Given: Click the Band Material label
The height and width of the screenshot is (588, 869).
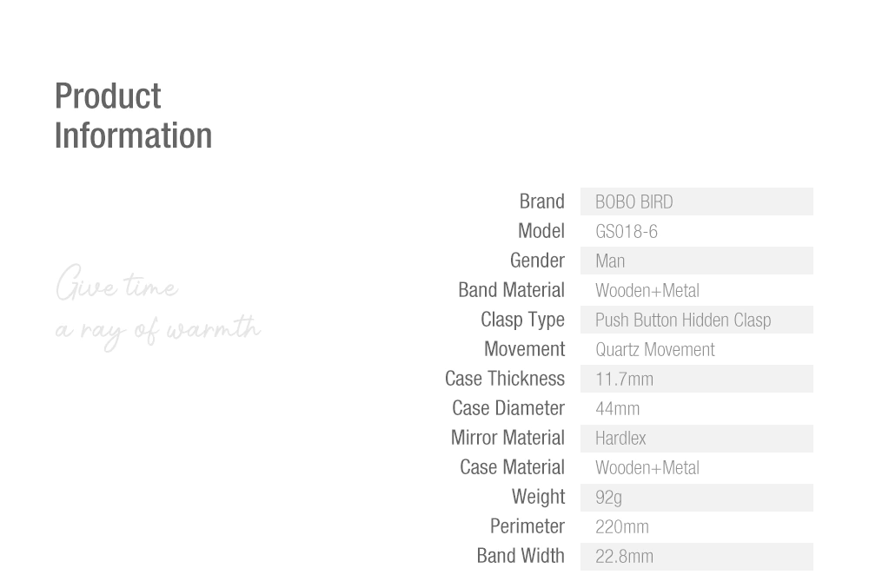Looking at the screenshot, I should 511,290.
